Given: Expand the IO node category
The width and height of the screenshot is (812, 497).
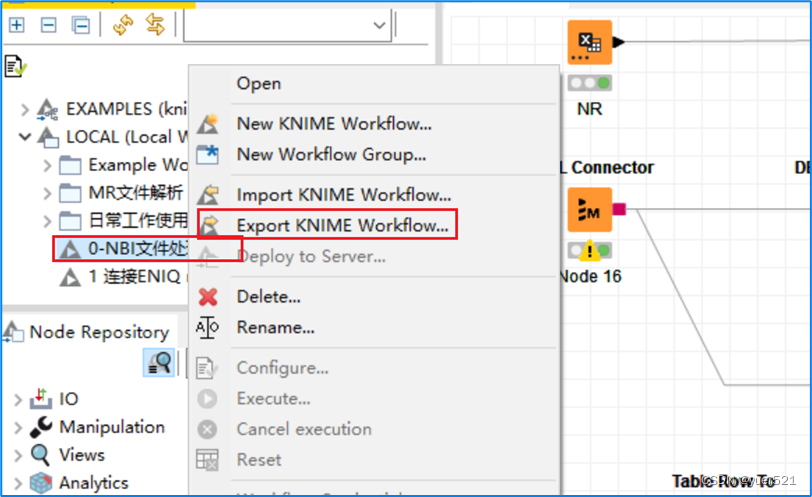Looking at the screenshot, I should click(18, 400).
